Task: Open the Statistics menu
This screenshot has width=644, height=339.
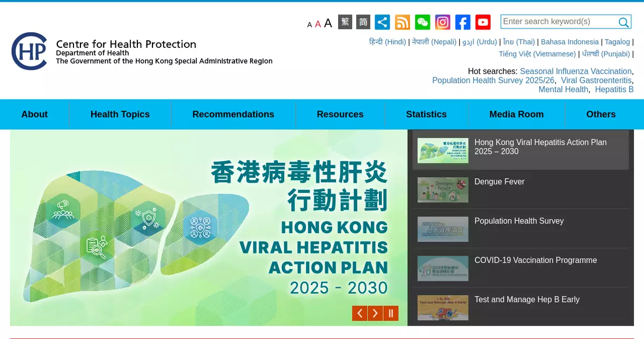Action: pos(426,114)
